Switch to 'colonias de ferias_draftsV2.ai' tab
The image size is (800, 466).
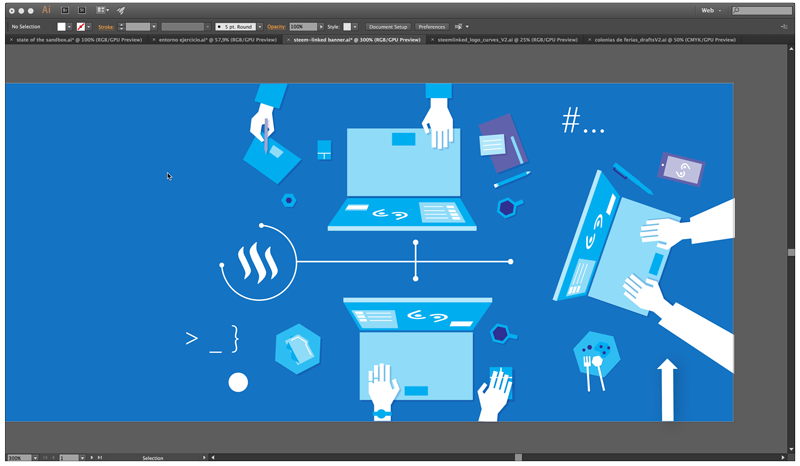[665, 39]
